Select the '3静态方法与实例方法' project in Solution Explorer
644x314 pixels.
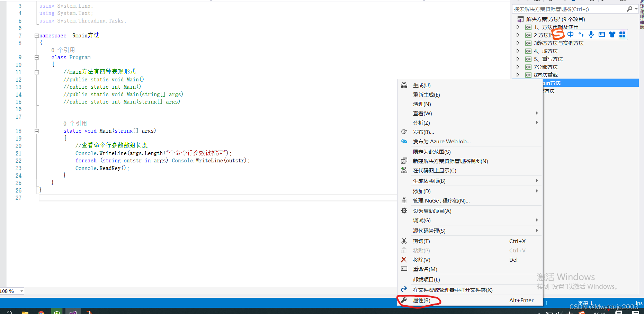[558, 43]
